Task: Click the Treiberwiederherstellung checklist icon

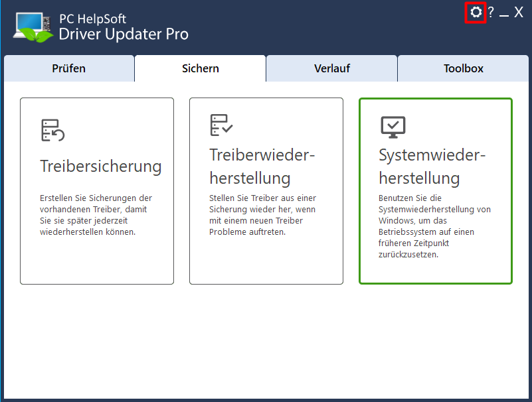Action: 221,125
